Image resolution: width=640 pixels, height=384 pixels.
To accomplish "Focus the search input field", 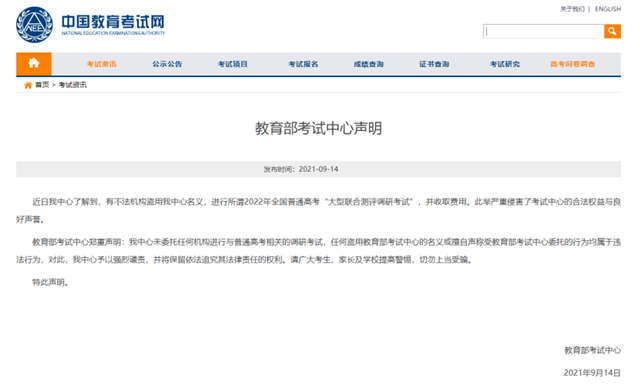I will click(544, 31).
